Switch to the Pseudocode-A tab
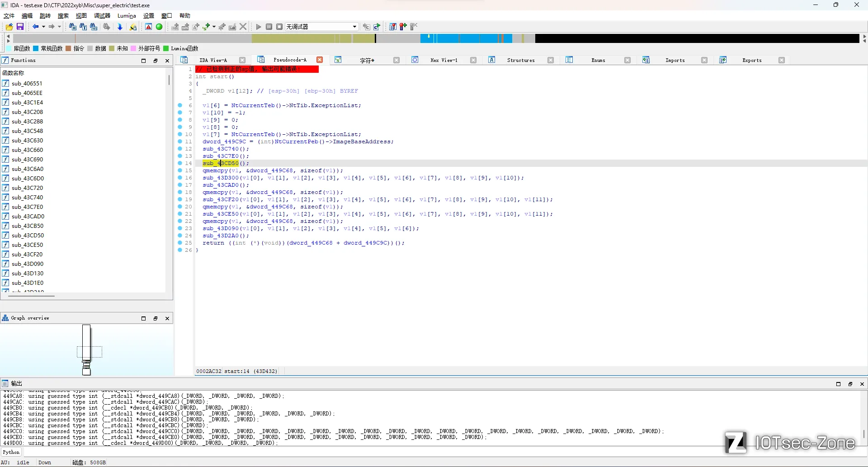Viewport: 868px width, 467px height. [290, 60]
